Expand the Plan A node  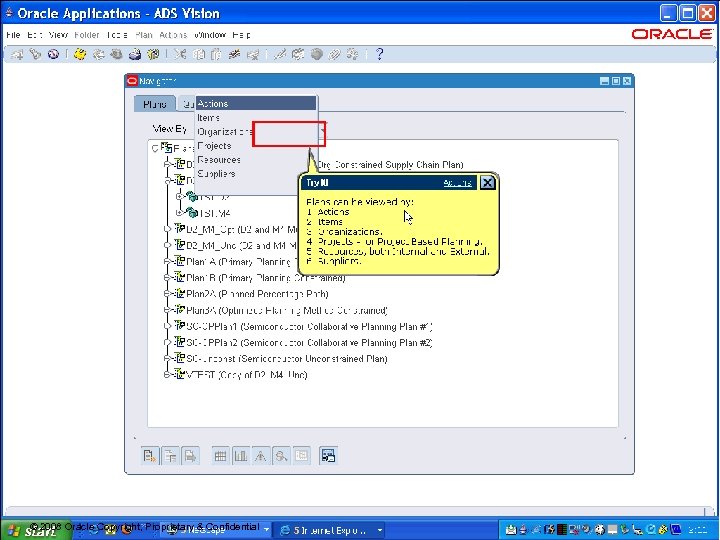[x=167, y=261]
